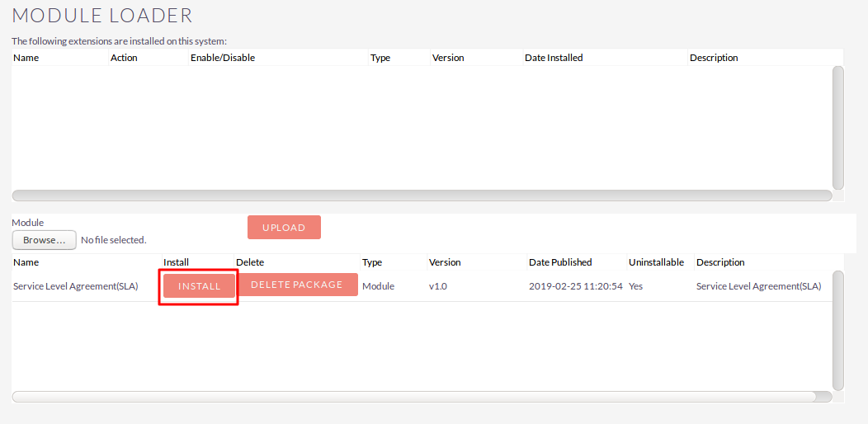Screen dimensions: 868x424
Task: Click the Date Installed column header
Action: coord(554,58)
